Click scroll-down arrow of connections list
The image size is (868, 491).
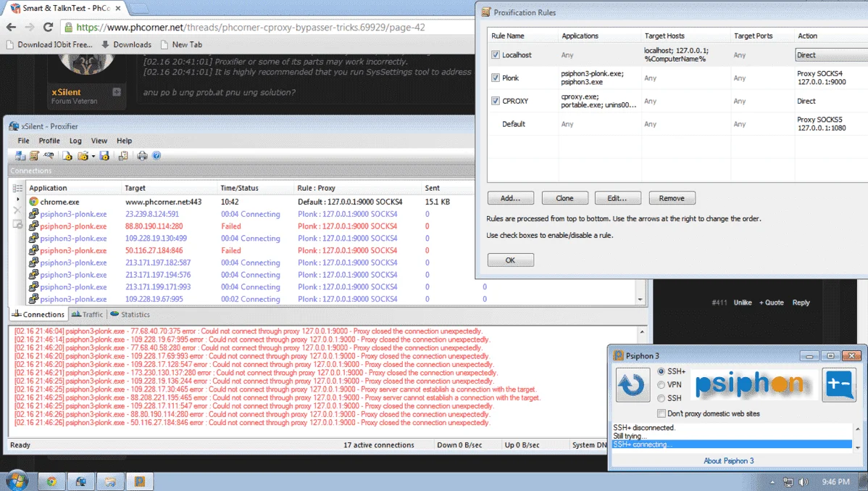(x=640, y=300)
